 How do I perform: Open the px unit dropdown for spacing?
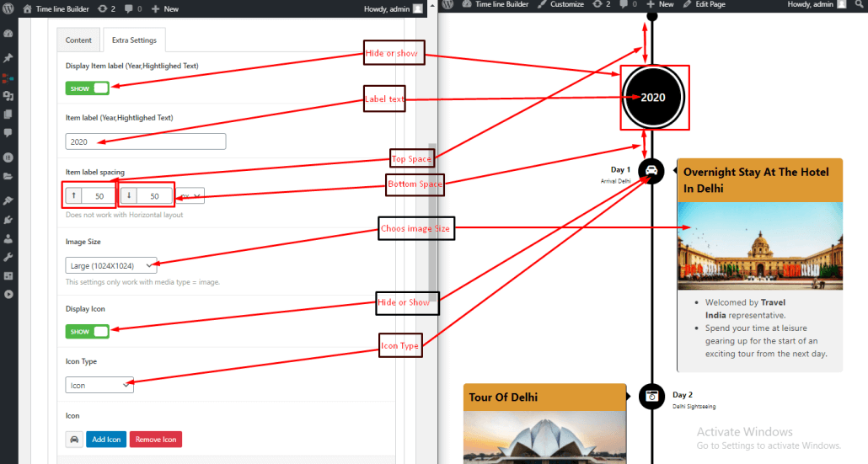coord(192,196)
